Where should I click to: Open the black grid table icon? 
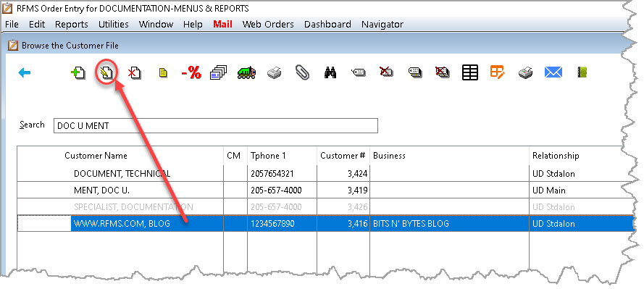point(470,72)
